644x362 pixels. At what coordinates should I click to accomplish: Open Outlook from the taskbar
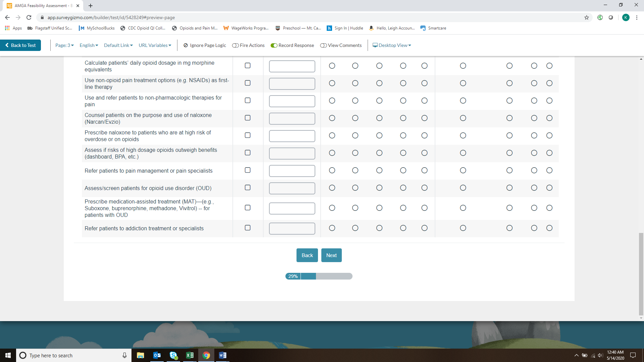point(157,355)
